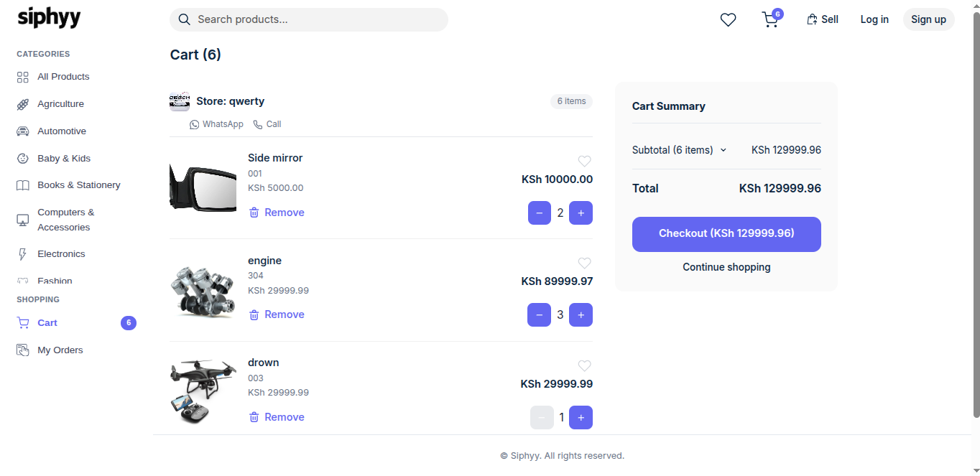
Task: Click the All Products grid icon
Action: 23,77
